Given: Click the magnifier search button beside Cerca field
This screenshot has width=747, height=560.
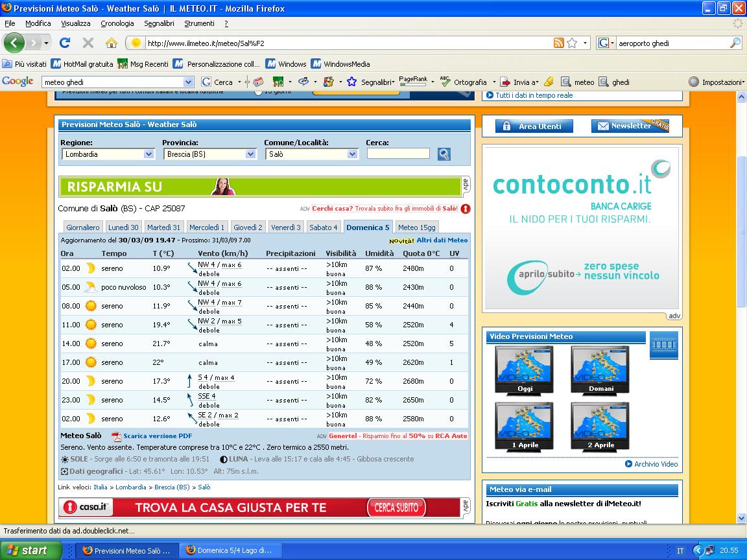Looking at the screenshot, I should click(444, 154).
